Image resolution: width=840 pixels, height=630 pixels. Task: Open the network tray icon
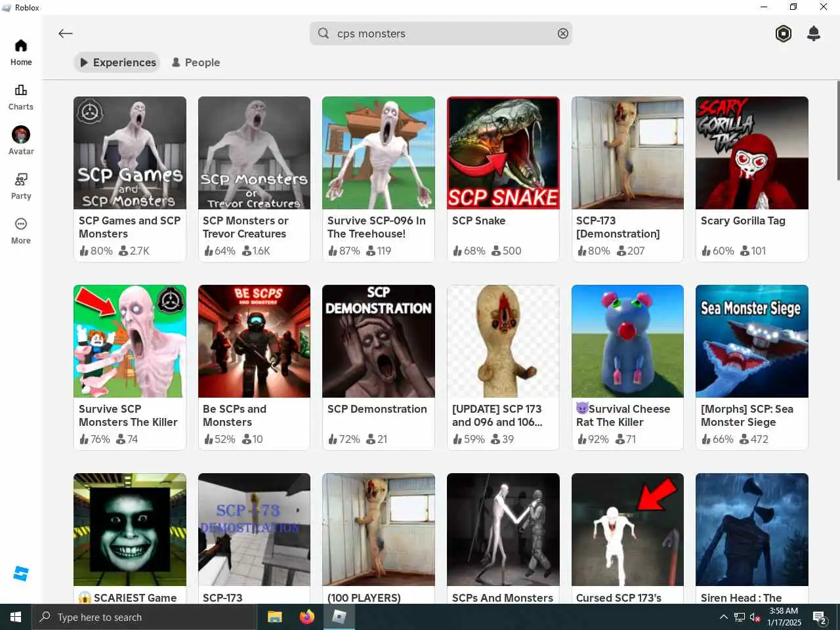(740, 618)
